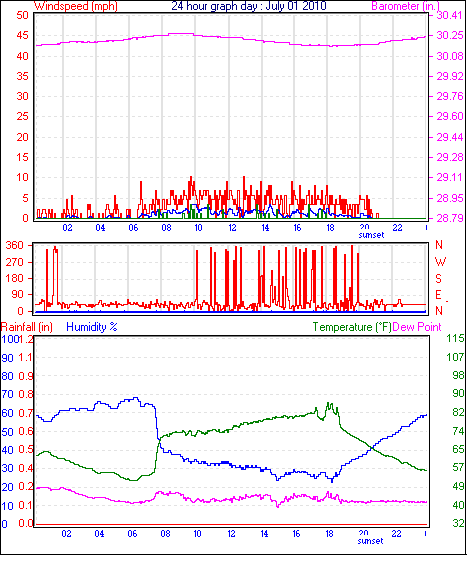The image size is (467, 566).
Task: Click the 'Humidity %' axis title
Action: click(x=92, y=327)
